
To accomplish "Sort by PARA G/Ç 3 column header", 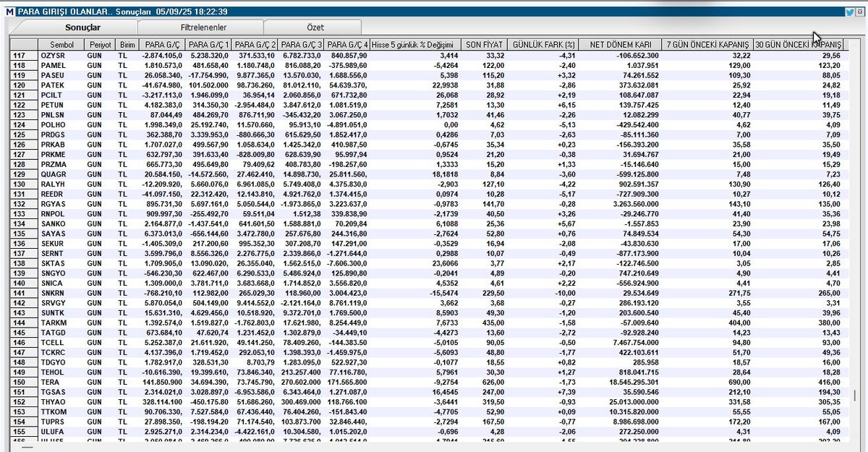I will (x=302, y=44).
